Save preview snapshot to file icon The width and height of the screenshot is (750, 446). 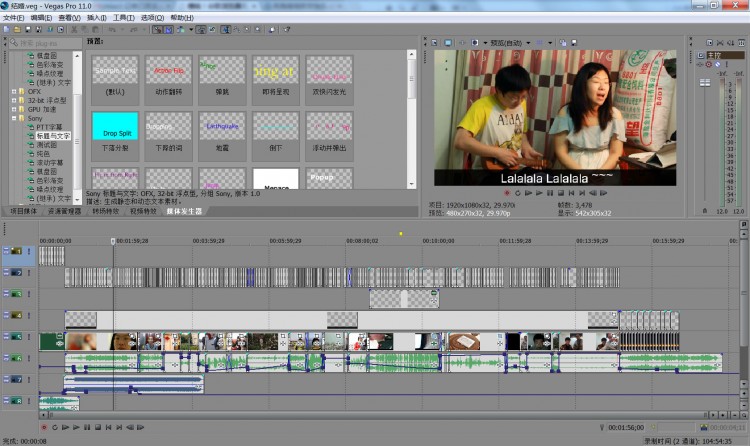574,43
